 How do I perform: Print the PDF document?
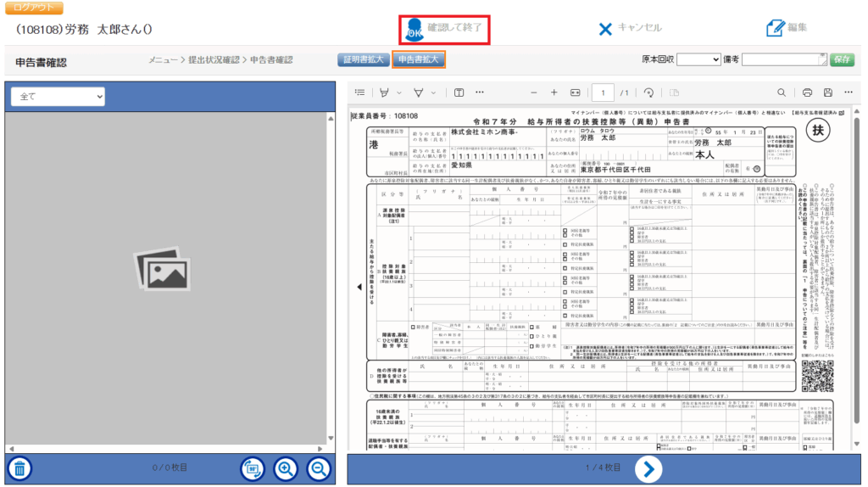[x=807, y=92]
